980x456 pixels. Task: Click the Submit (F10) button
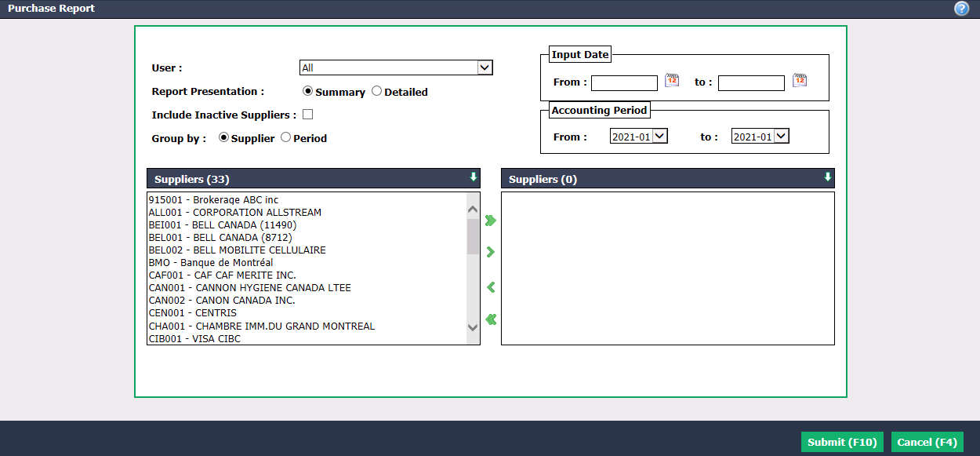point(842,442)
